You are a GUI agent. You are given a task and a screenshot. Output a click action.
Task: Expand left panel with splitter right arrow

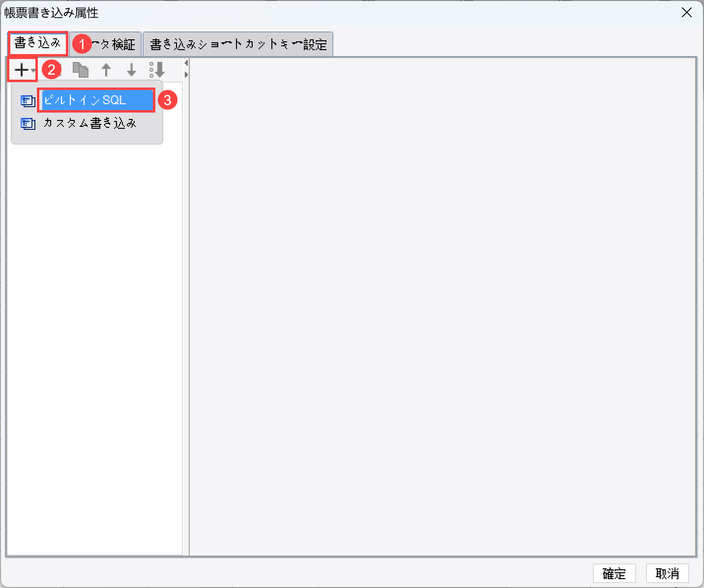(186, 75)
